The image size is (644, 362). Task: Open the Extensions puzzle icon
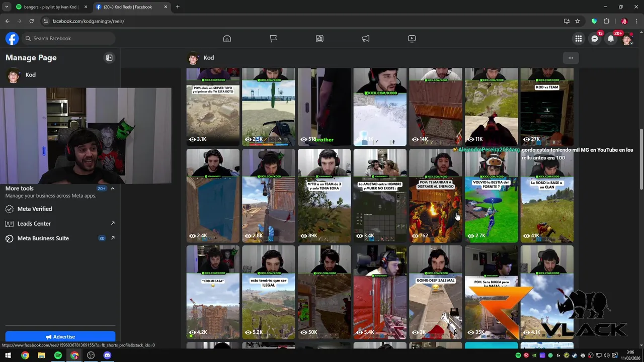pos(606,21)
